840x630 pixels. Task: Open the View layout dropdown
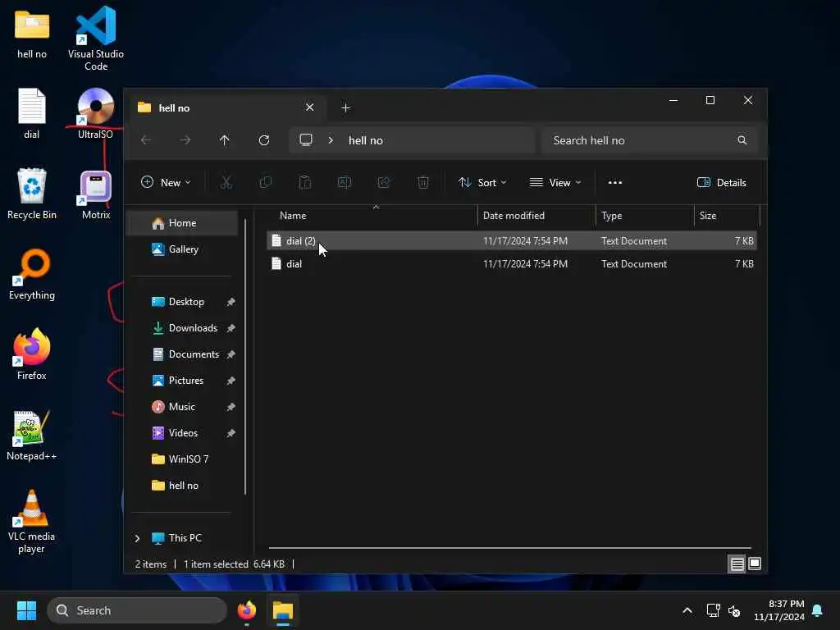pyautogui.click(x=555, y=183)
